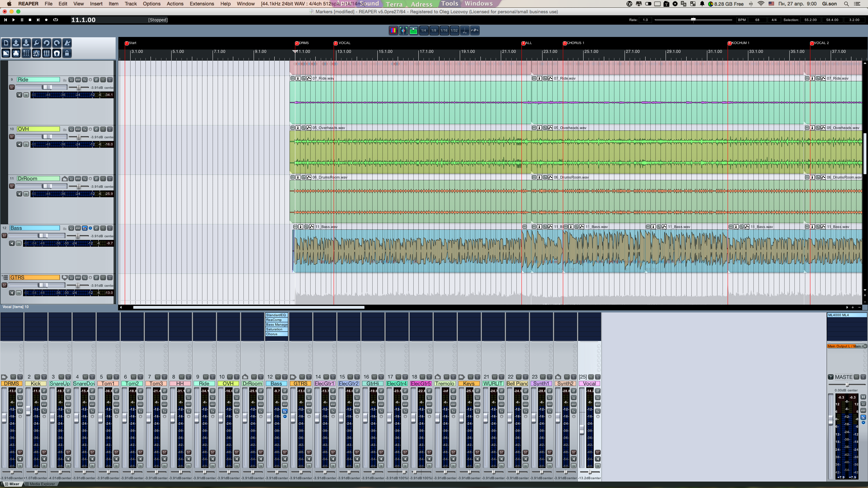Viewport: 868px width, 488px height.
Task: Click the Project Settings wrench icon
Action: click(36, 43)
